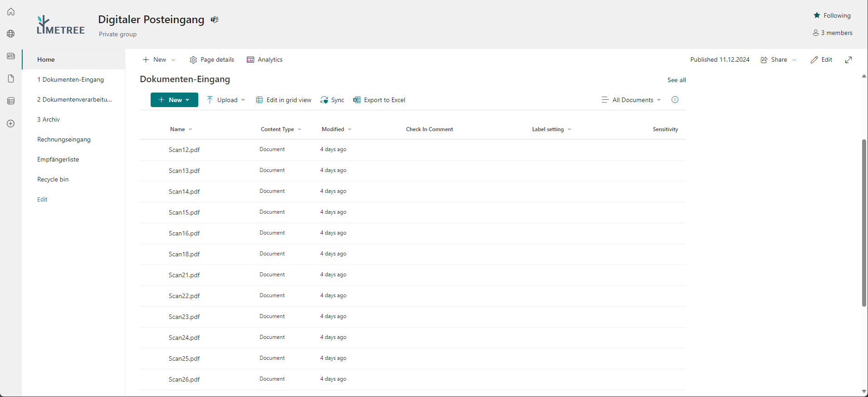Expand page to full screen with arrow icon
868x397 pixels.
pyautogui.click(x=848, y=60)
